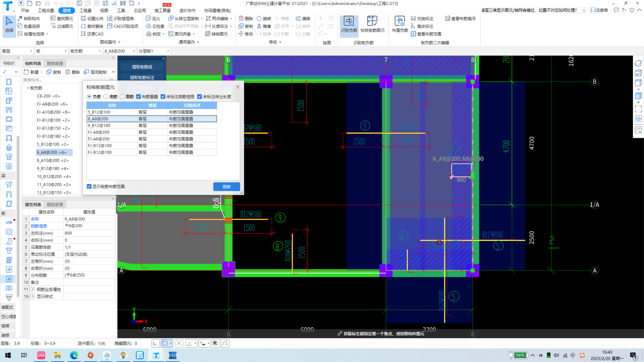Screen dimensions: 644x362
Task: Collapse the 板负筋 tree node
Action: tap(28, 88)
